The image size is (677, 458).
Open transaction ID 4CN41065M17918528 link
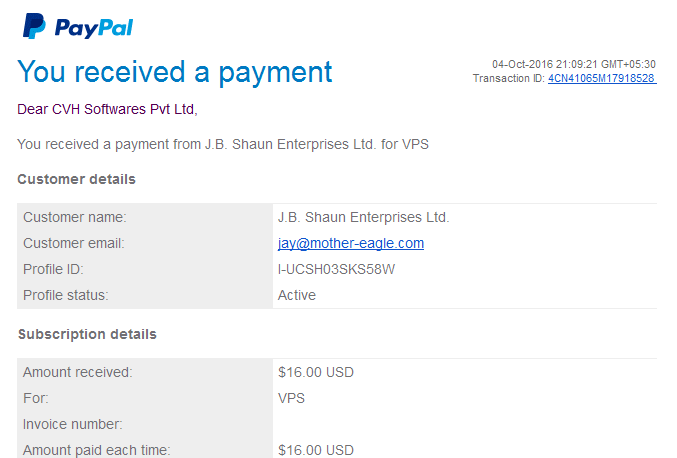[602, 79]
